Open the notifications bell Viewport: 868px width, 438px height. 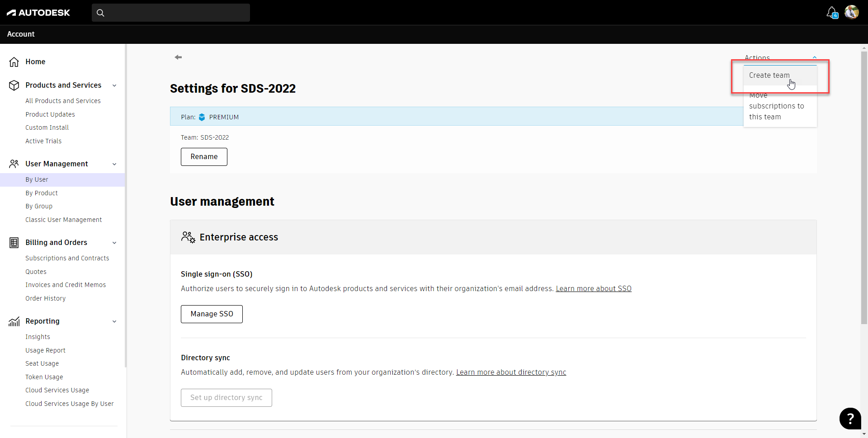pos(832,12)
